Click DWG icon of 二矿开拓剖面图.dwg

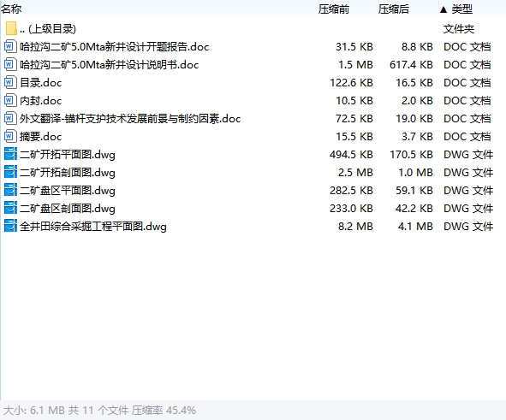point(10,172)
